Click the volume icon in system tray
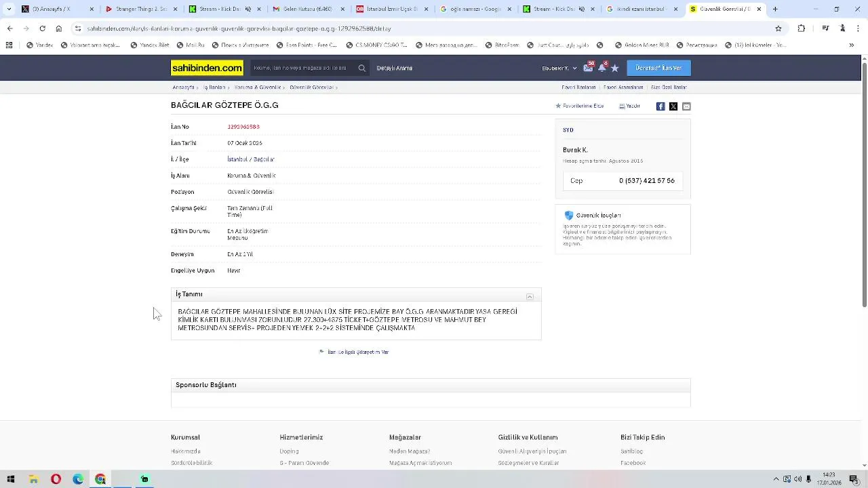868x488 pixels. (797, 479)
